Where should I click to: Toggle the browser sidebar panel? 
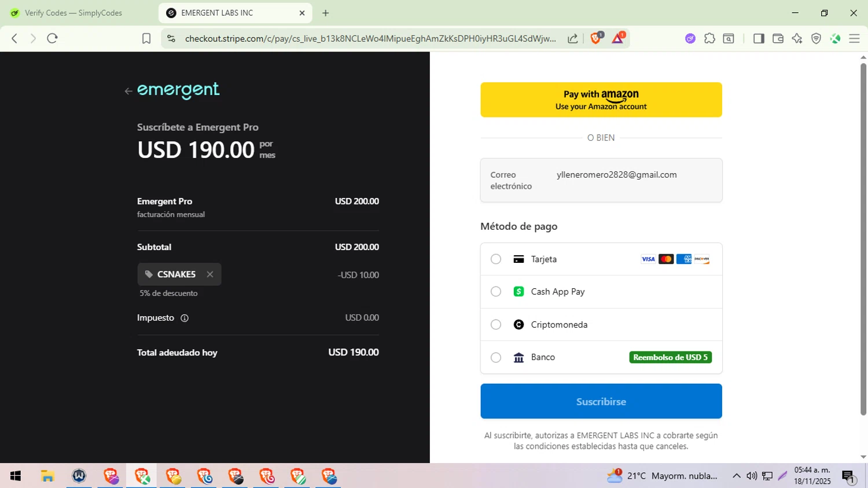(759, 39)
